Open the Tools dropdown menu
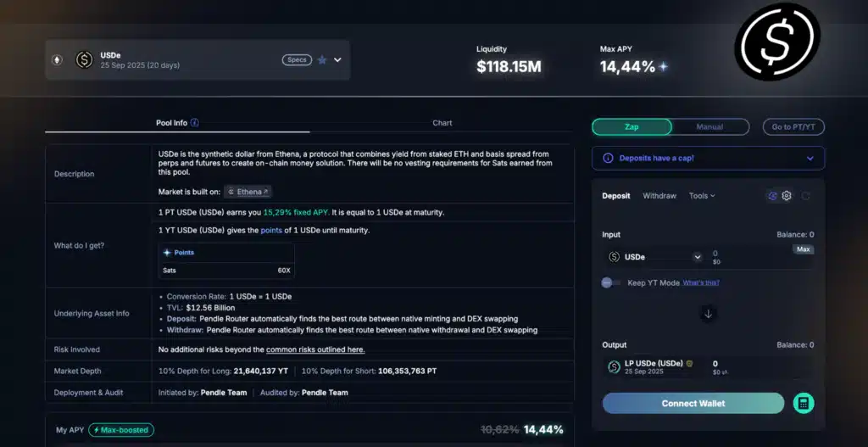Image resolution: width=868 pixels, height=447 pixels. [x=702, y=196]
